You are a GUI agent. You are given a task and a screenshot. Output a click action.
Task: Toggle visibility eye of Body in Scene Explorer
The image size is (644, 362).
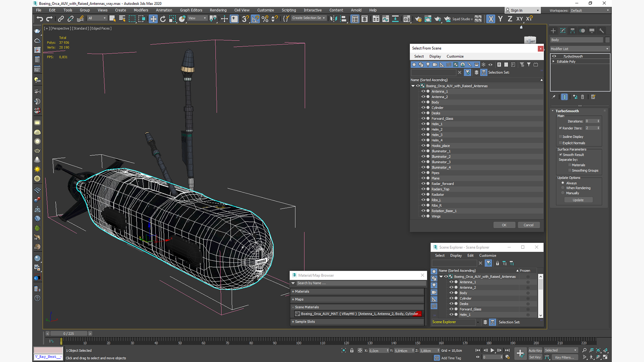[x=451, y=293]
